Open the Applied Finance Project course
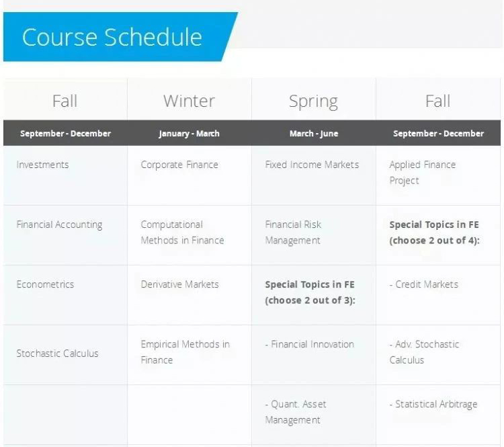504x447 pixels. tap(423, 172)
